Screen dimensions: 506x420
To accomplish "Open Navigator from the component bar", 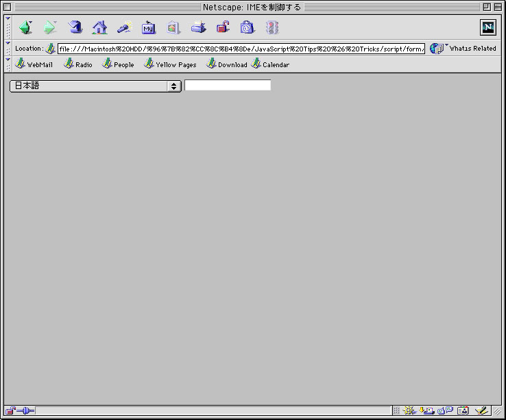I will 409,410.
